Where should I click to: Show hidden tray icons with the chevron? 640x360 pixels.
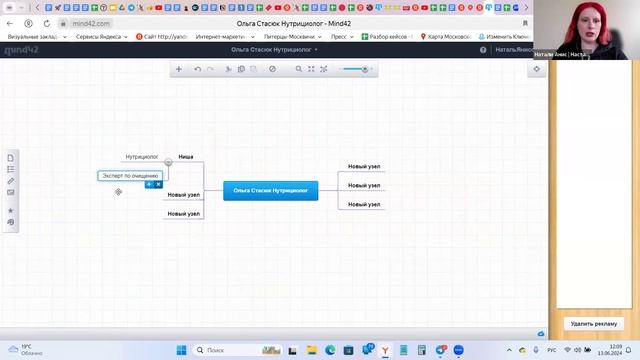pos(509,350)
